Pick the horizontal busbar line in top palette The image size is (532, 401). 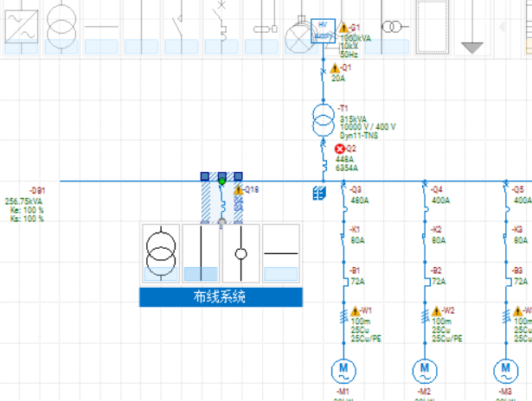click(101, 27)
